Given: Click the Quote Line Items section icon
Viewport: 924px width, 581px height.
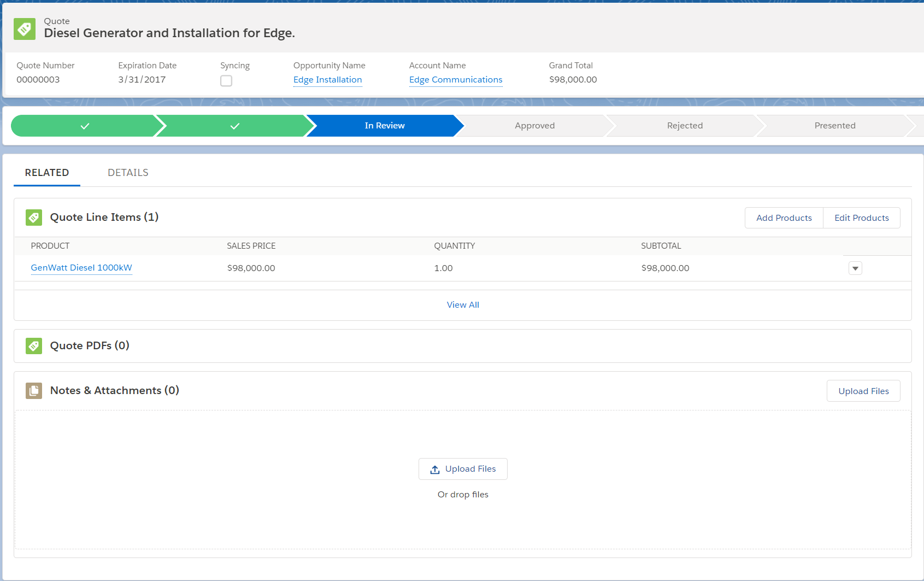Looking at the screenshot, I should click(34, 218).
